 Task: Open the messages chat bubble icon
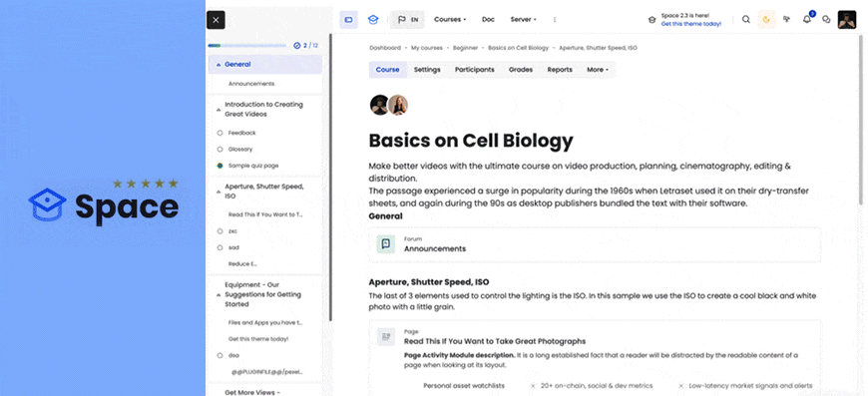click(x=826, y=19)
